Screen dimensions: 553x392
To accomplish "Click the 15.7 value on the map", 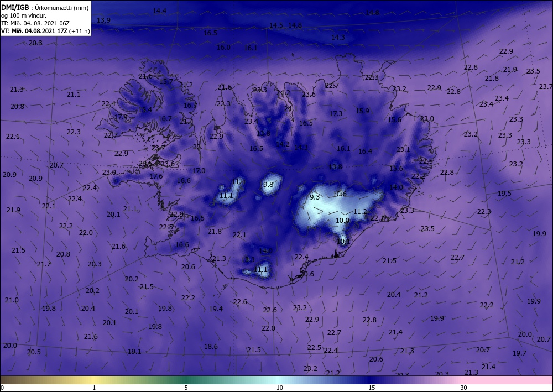I will [166, 81].
